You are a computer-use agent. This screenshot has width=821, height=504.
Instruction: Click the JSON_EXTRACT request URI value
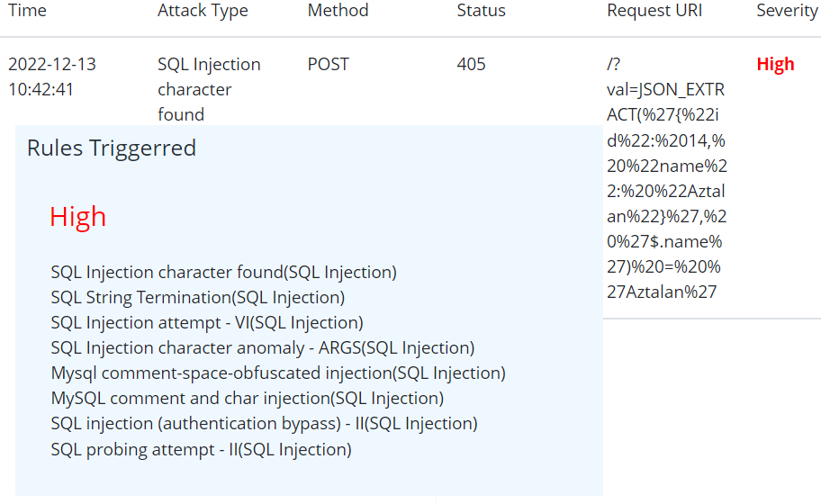(x=666, y=178)
